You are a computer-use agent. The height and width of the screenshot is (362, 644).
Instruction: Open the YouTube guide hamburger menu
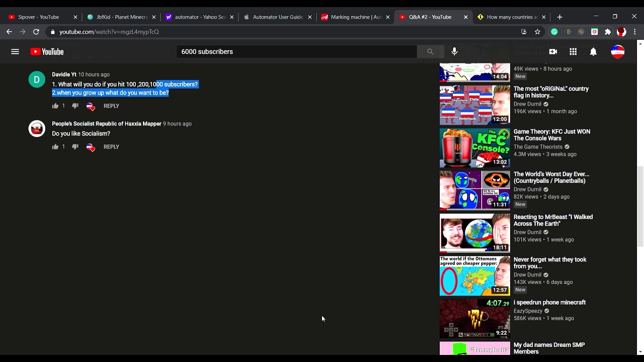tap(15, 52)
